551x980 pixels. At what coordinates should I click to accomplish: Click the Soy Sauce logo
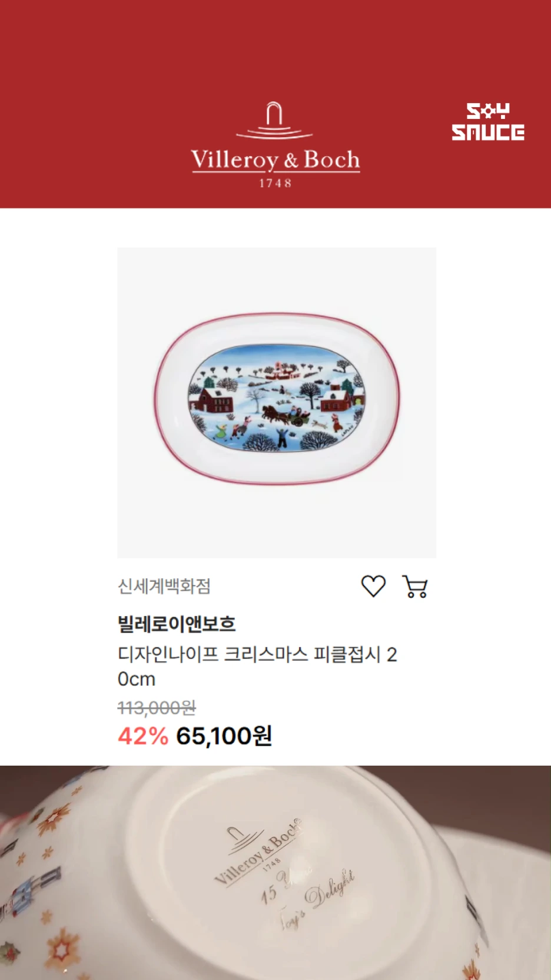coord(488,122)
